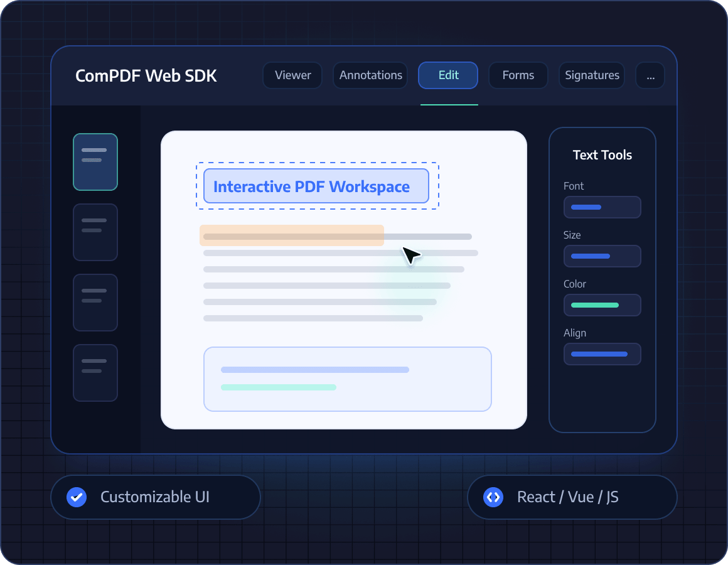Open the Align selector in Text Tools
Image resolution: width=728 pixels, height=565 pixels.
tap(602, 354)
